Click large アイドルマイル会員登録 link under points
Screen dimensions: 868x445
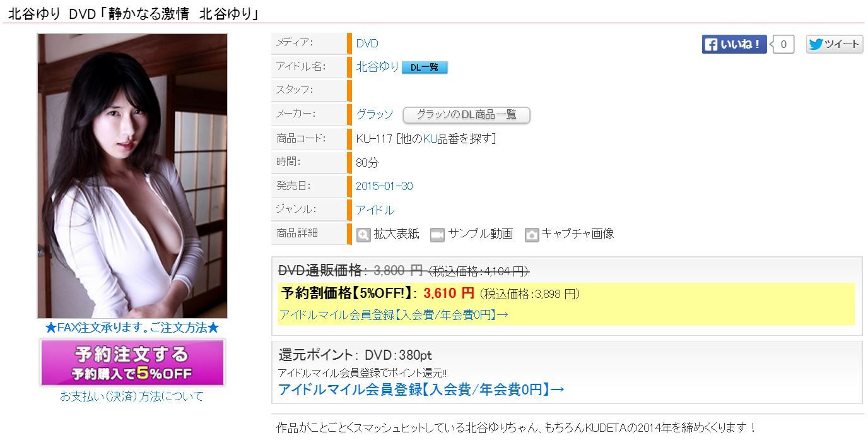coord(421,389)
